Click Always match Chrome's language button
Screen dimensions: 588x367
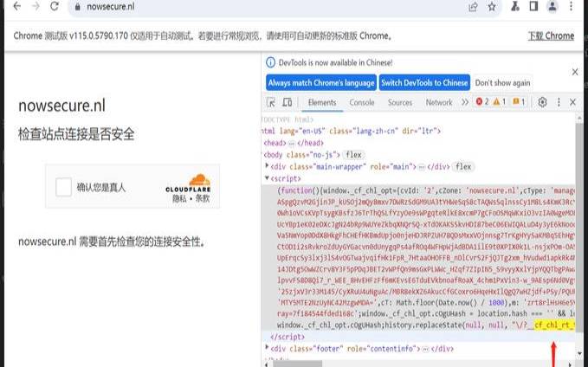click(x=321, y=83)
